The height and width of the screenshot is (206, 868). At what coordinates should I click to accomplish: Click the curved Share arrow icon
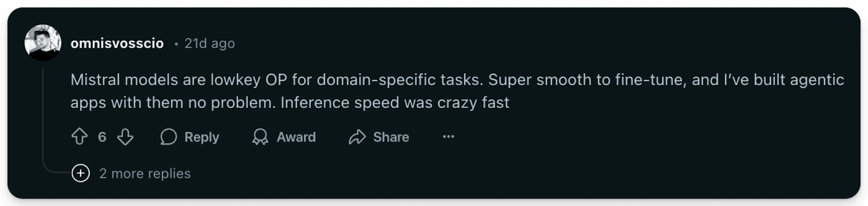pyautogui.click(x=357, y=137)
